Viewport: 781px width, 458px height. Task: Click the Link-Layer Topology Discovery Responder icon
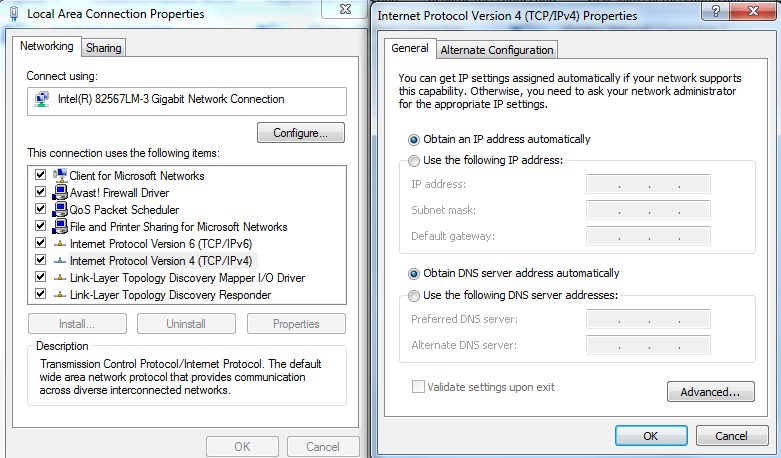pyautogui.click(x=59, y=295)
